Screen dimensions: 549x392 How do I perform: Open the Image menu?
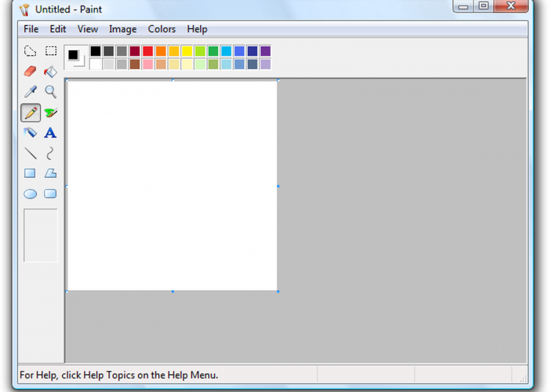tap(122, 29)
